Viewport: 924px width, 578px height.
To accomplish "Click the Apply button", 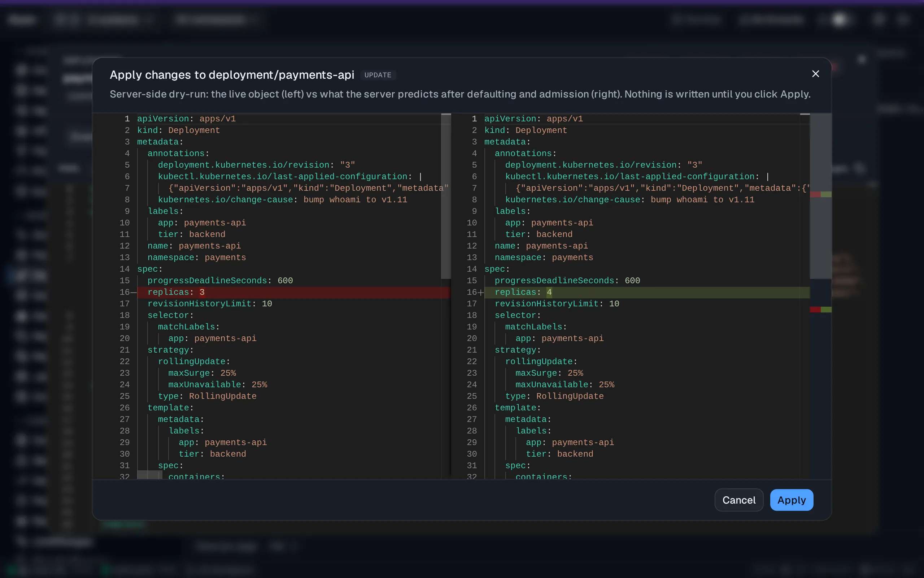I will pos(791,500).
